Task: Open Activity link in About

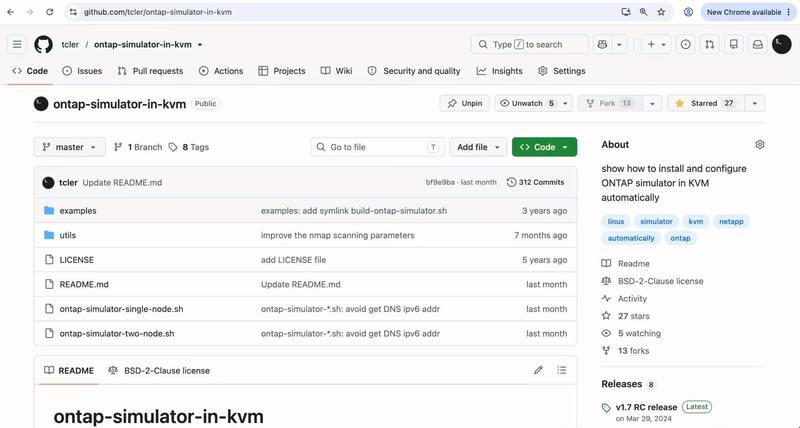Action: pyautogui.click(x=632, y=298)
